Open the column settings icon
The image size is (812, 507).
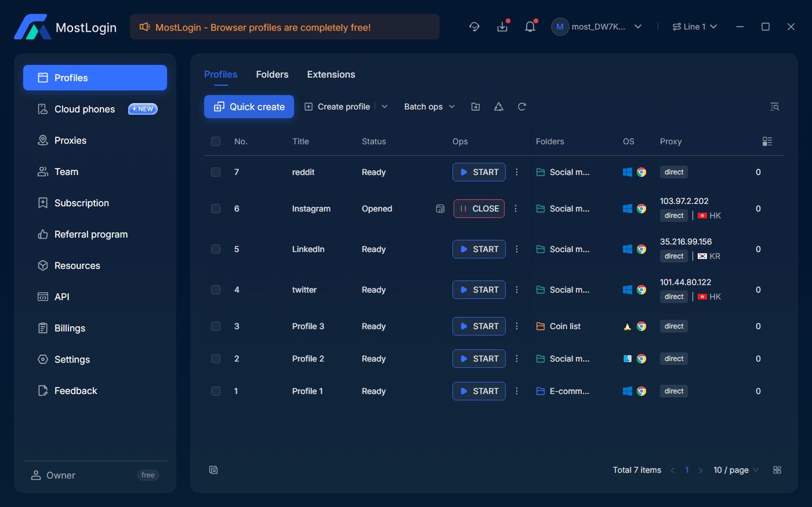[x=767, y=141]
